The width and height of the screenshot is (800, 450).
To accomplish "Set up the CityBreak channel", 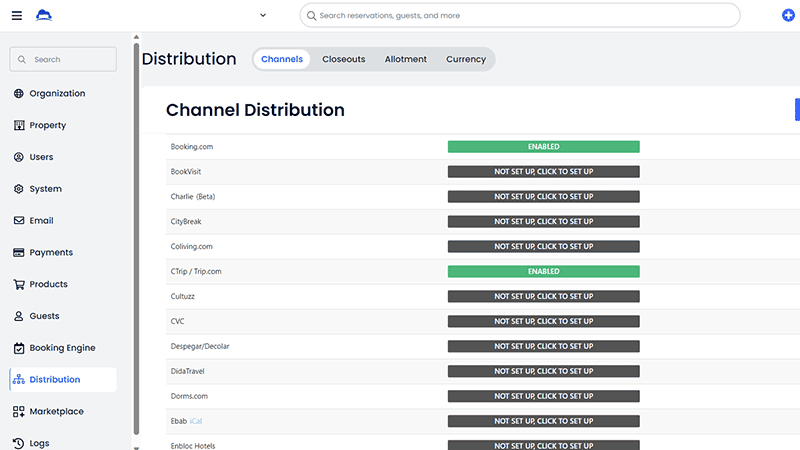I will 543,221.
